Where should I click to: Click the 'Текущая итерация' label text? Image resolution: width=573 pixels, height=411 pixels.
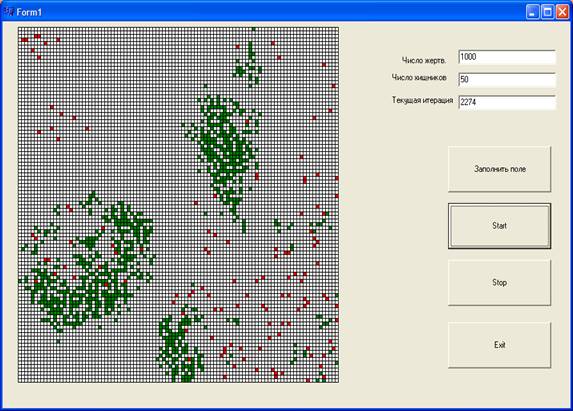tap(422, 100)
